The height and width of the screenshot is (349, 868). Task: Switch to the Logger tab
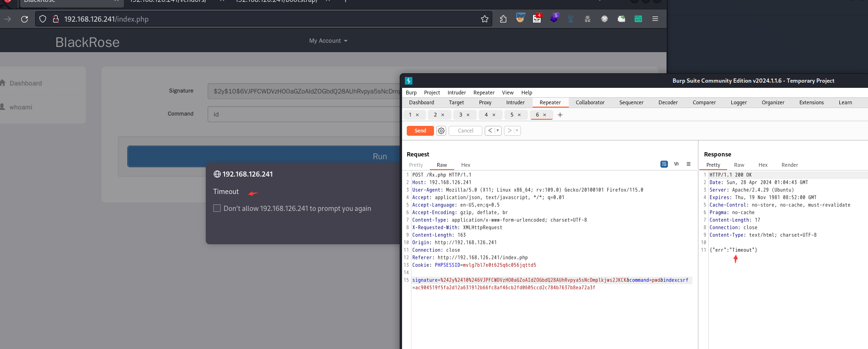[738, 102]
